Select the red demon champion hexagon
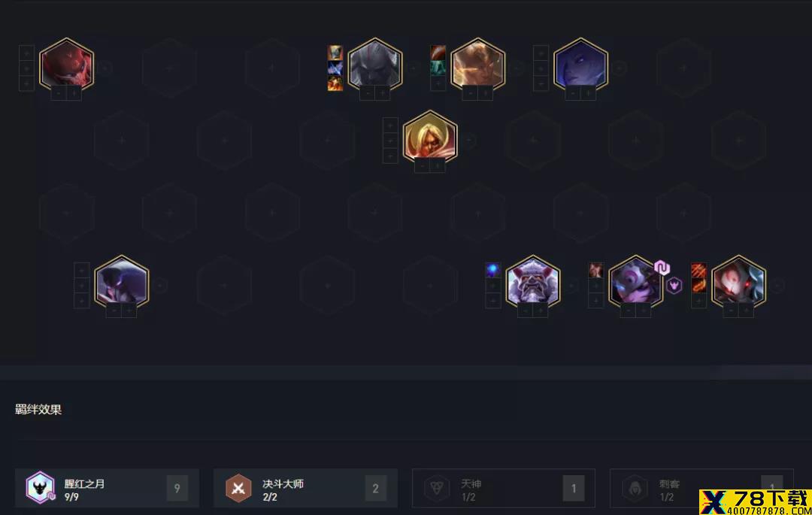This screenshot has height=515, width=812. [66, 65]
